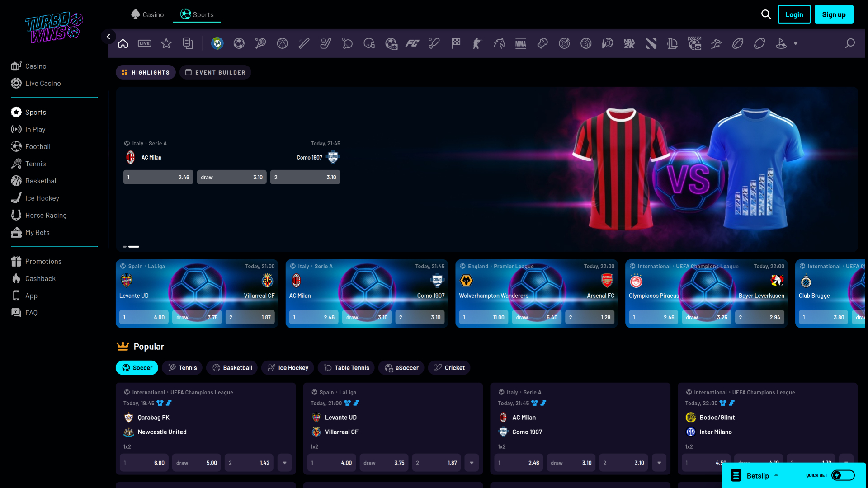Collapse the sports icon bar with the left chevron
This screenshot has height=488, width=868.
(108, 36)
